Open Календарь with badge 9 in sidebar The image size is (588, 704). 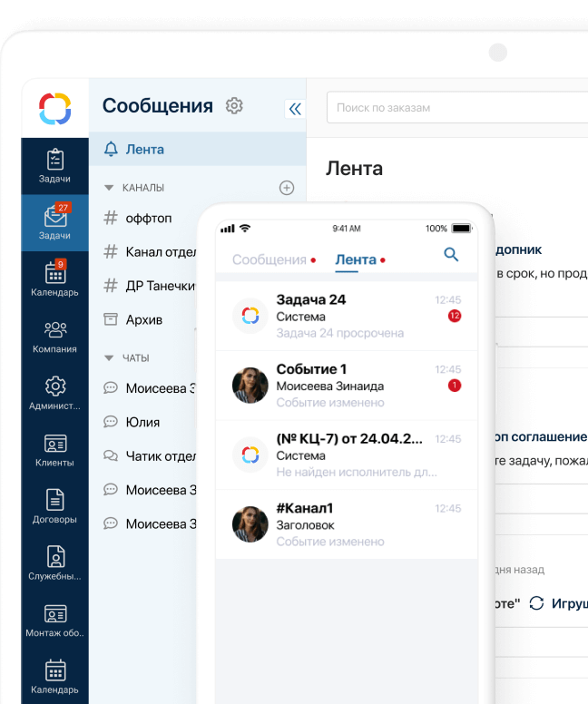(54, 279)
